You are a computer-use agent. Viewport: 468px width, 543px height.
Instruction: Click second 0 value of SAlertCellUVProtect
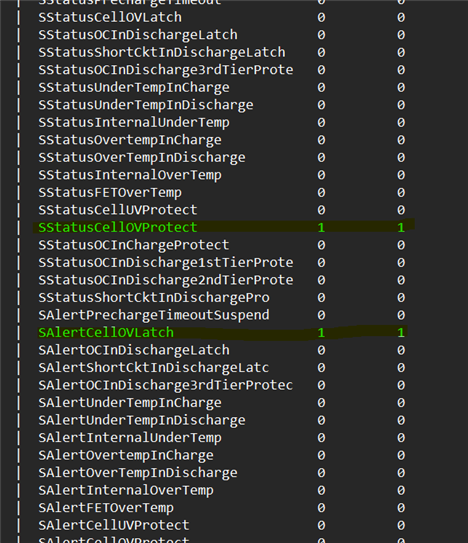(401, 525)
